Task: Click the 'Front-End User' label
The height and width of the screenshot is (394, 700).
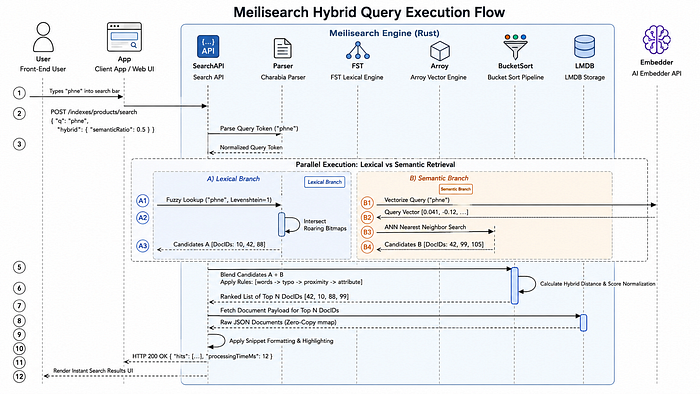Action: tap(43, 69)
